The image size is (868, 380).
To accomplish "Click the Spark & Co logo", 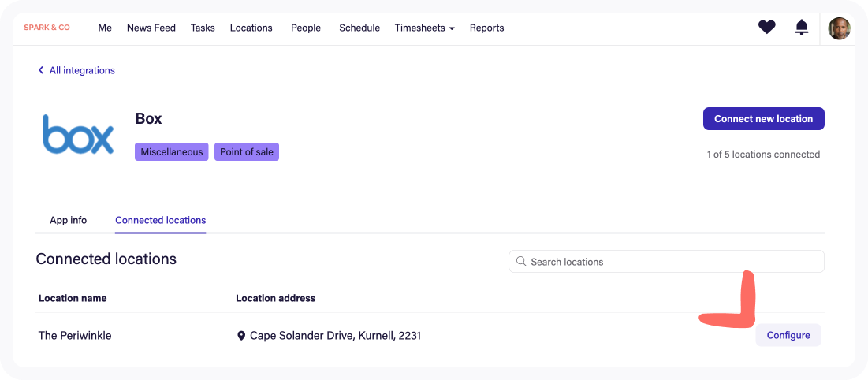I will [x=47, y=27].
